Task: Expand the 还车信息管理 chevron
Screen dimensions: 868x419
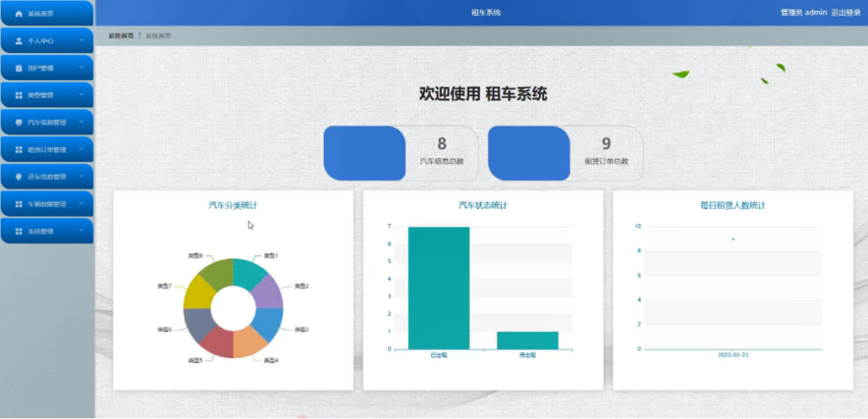Action: point(82,176)
